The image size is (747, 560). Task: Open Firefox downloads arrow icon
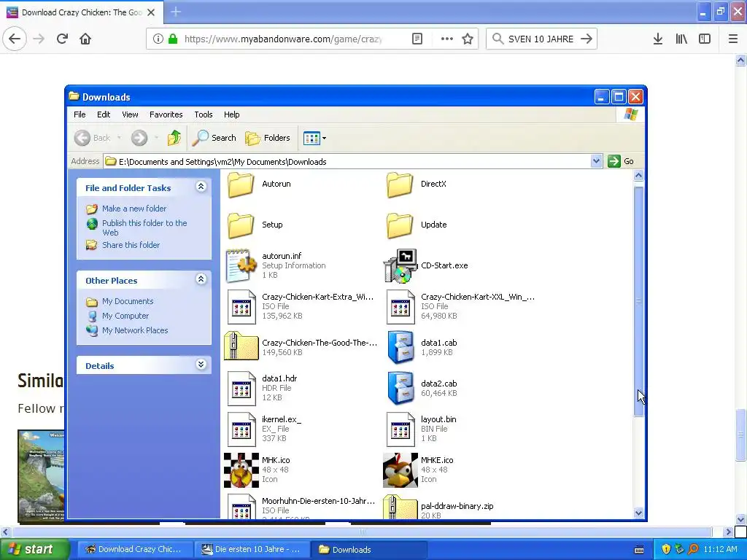[658, 39]
